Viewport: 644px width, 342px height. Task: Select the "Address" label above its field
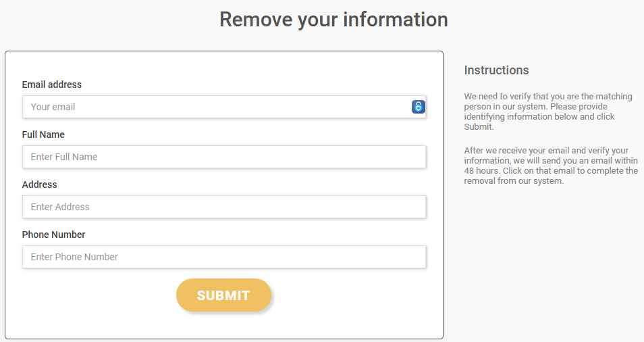pyautogui.click(x=39, y=185)
